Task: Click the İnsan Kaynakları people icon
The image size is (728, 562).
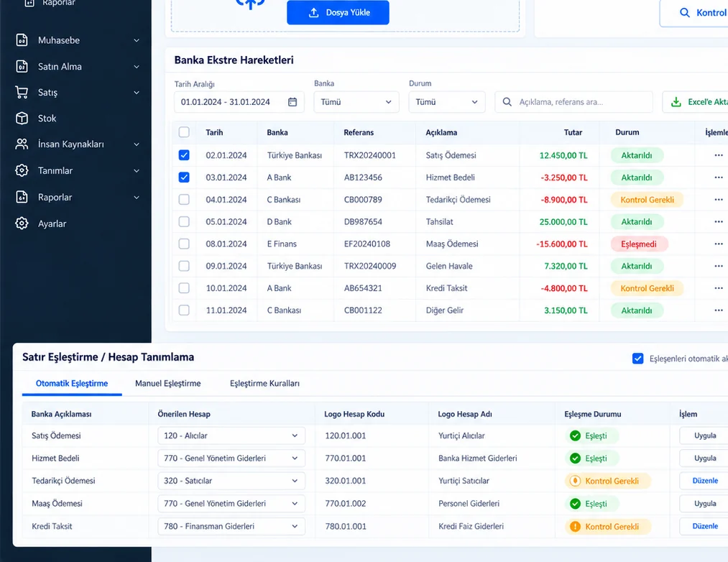Action: 22,144
